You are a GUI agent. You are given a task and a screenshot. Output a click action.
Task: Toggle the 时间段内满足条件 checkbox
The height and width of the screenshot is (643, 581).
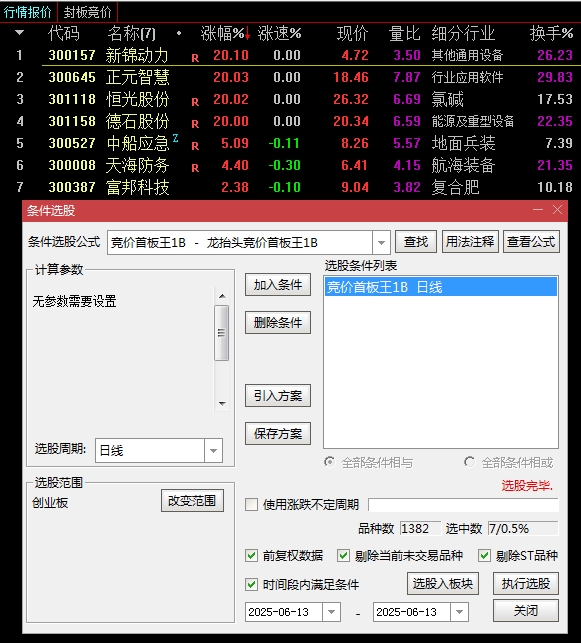(251, 585)
